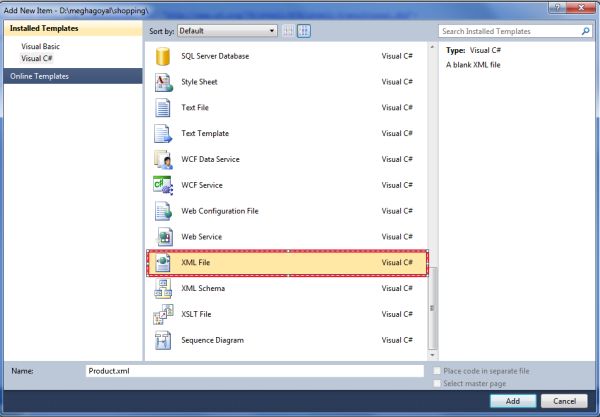Click the Web Configuration File icon

(x=163, y=211)
